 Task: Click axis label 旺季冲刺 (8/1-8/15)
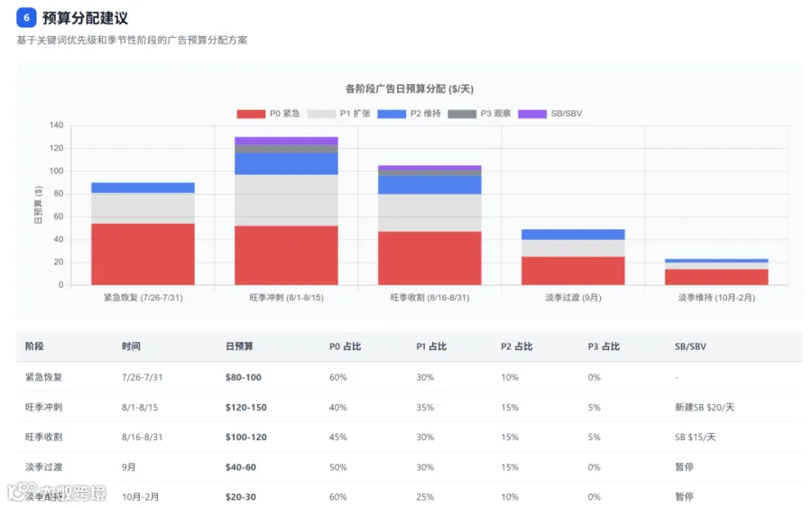click(286, 298)
